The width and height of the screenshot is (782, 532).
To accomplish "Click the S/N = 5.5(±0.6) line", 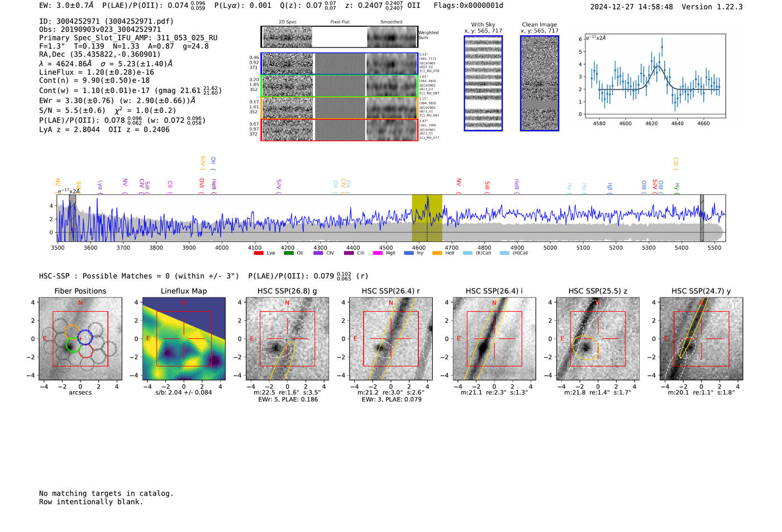I will 108,110.
